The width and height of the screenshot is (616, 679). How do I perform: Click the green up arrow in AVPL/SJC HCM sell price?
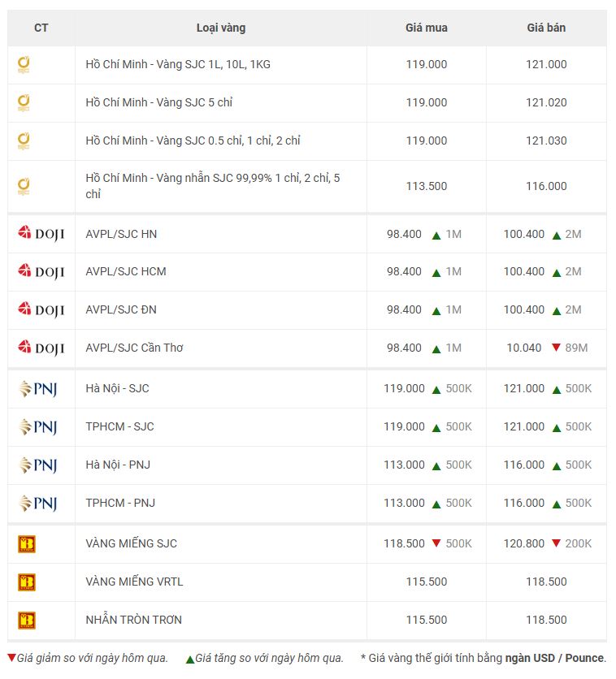pos(557,272)
